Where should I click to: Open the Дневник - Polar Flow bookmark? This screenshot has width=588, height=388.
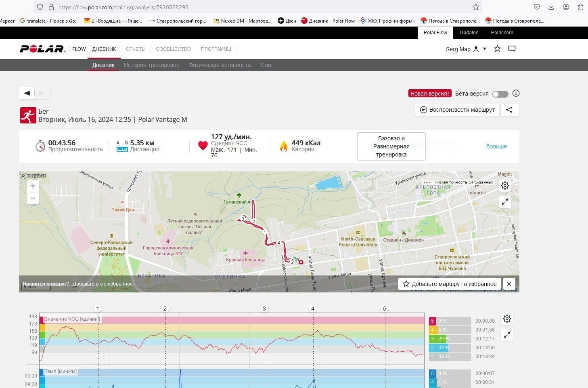pos(328,21)
